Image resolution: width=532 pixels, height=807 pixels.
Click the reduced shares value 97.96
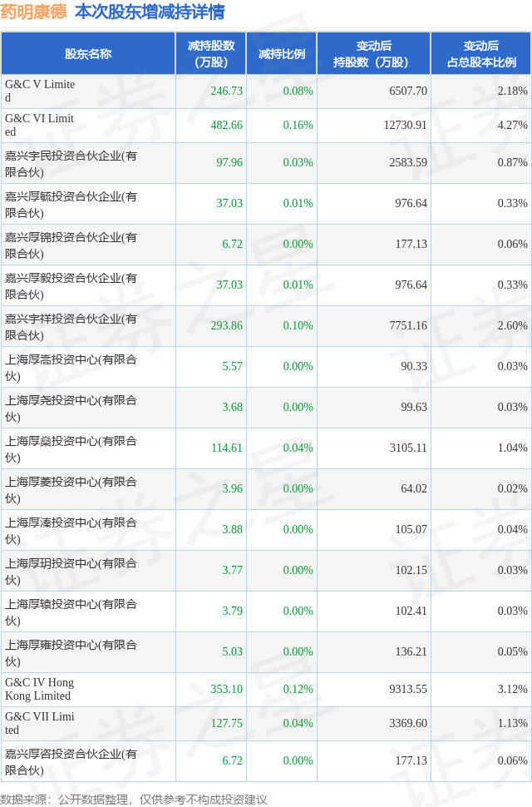229,162
